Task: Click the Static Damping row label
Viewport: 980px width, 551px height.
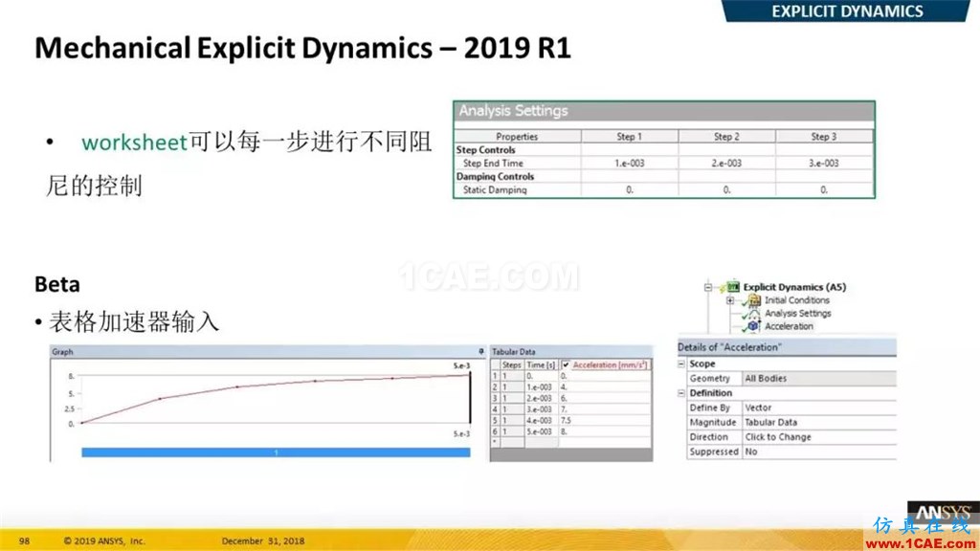Action: pos(495,190)
